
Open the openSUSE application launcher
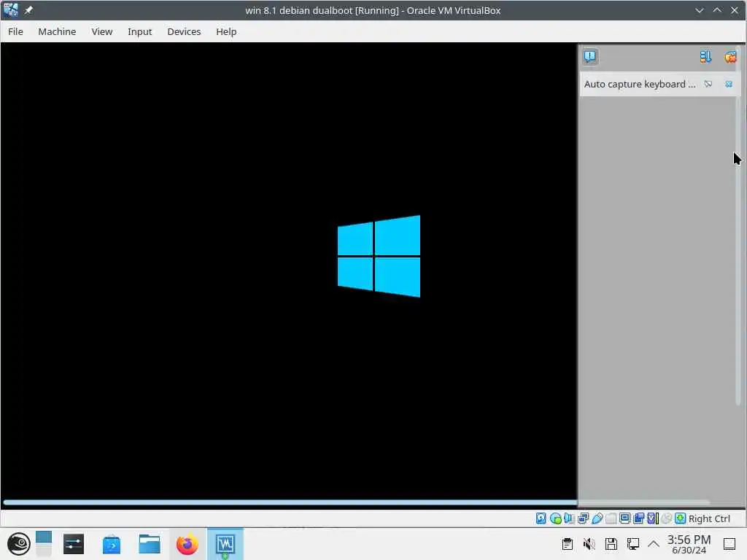18,544
